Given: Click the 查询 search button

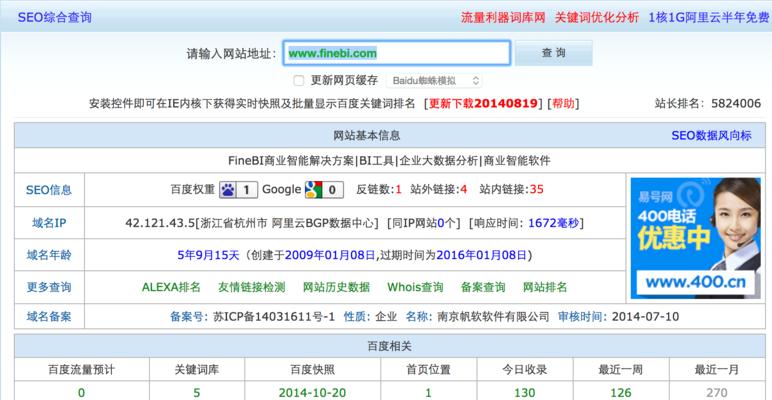Looking at the screenshot, I should coord(553,53).
